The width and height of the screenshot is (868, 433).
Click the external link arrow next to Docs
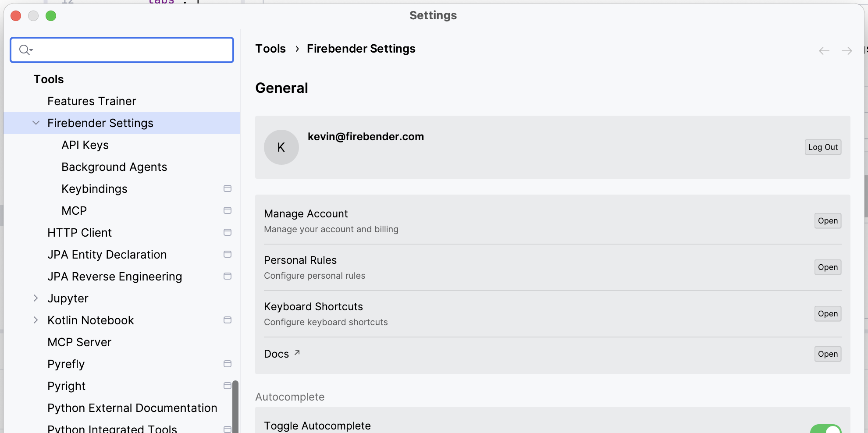[x=297, y=353]
